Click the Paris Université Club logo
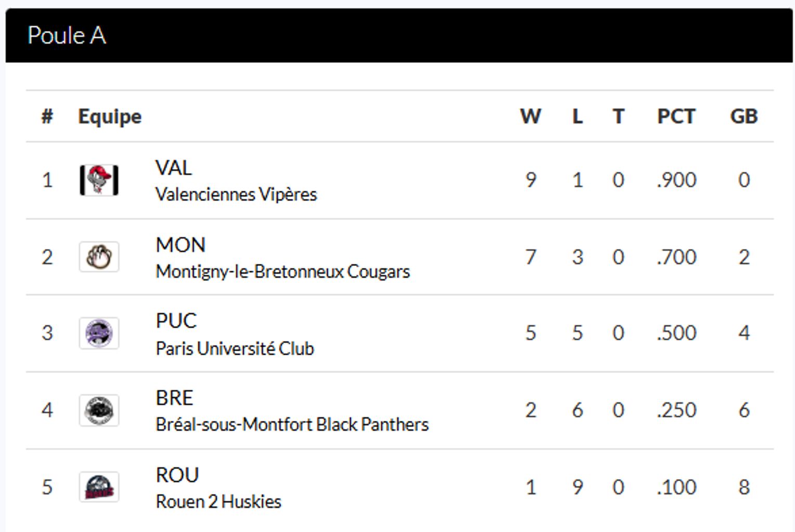 [x=99, y=333]
